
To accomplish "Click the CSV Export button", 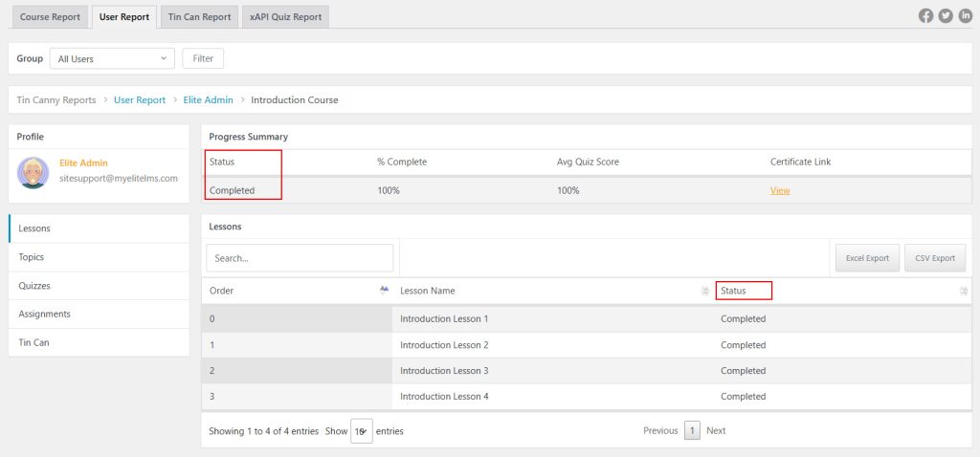I will click(934, 258).
